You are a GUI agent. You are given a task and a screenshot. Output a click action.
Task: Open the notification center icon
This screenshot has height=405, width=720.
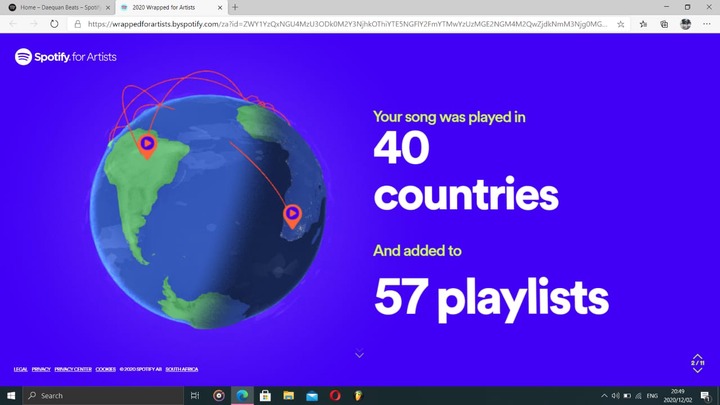[706, 395]
